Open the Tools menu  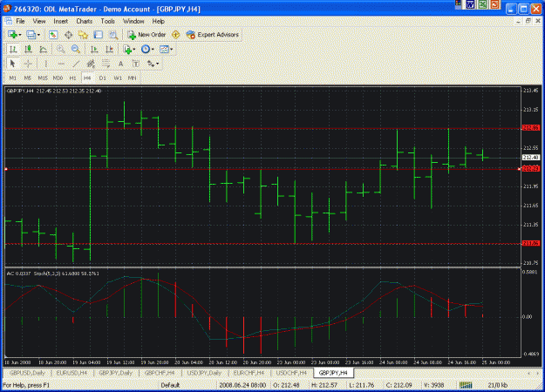click(x=108, y=21)
